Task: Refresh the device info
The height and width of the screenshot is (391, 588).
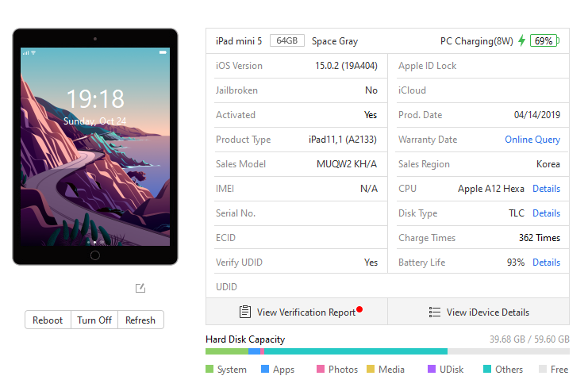Action: 140,320
